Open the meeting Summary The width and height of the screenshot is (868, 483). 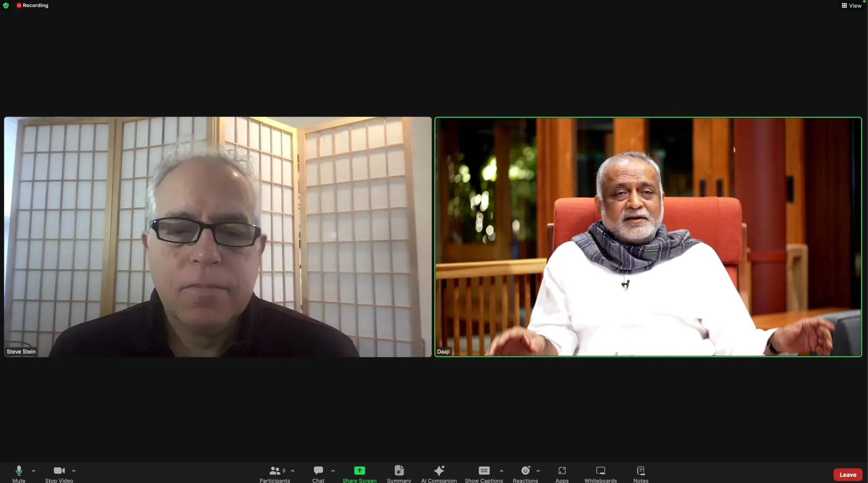coord(399,473)
